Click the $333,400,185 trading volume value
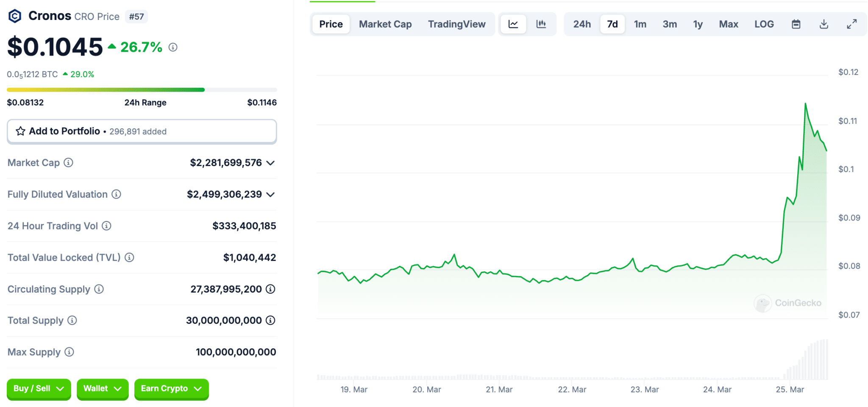This screenshot has width=868, height=407. (244, 226)
